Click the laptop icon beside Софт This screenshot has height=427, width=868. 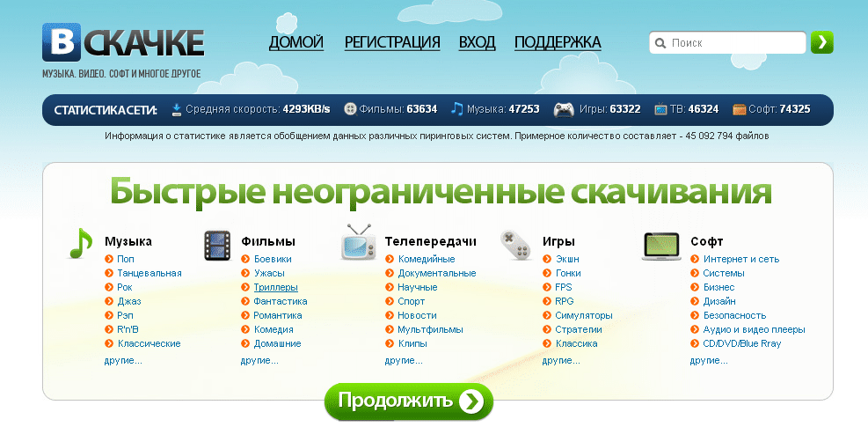pos(661,247)
